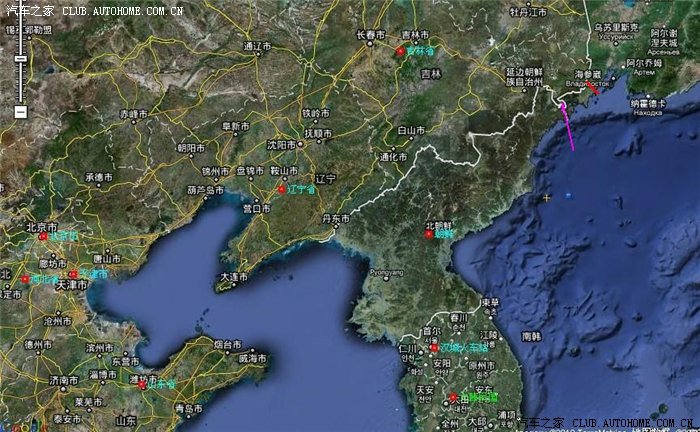Screen dimensions: 700x432
Task: Click the zoom slider handle
Action: [x=21, y=58]
